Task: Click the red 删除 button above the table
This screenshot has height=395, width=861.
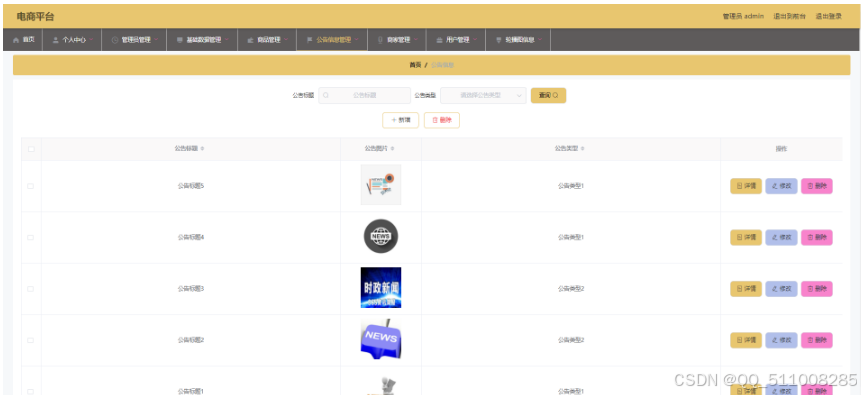Action: coord(441,120)
